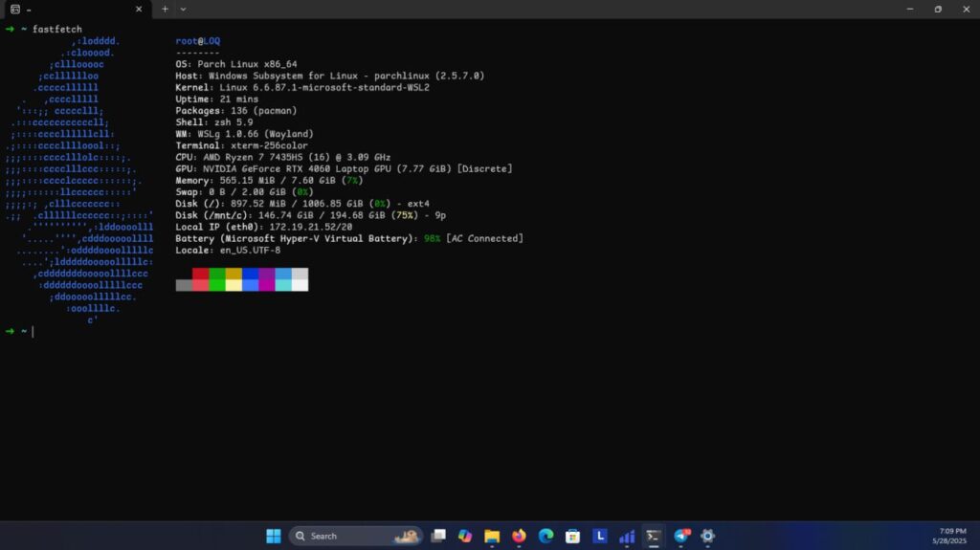The width and height of the screenshot is (980, 550).
Task: Open the blue L app in taskbar
Action: click(x=600, y=536)
